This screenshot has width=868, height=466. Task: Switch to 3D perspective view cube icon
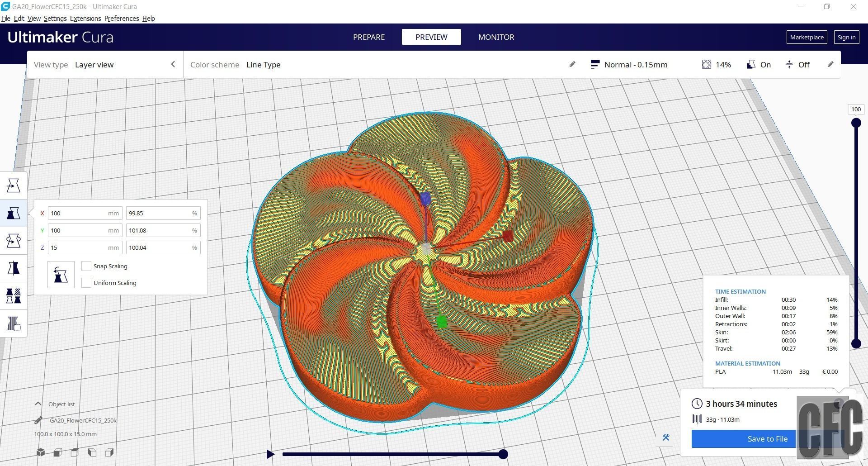coord(41,452)
